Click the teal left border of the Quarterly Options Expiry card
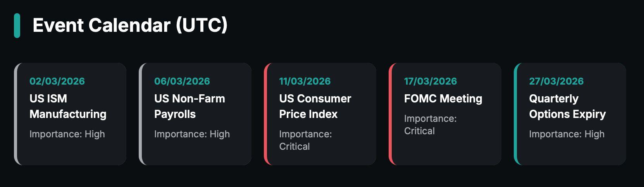This screenshot has height=187, width=644. tap(516, 114)
